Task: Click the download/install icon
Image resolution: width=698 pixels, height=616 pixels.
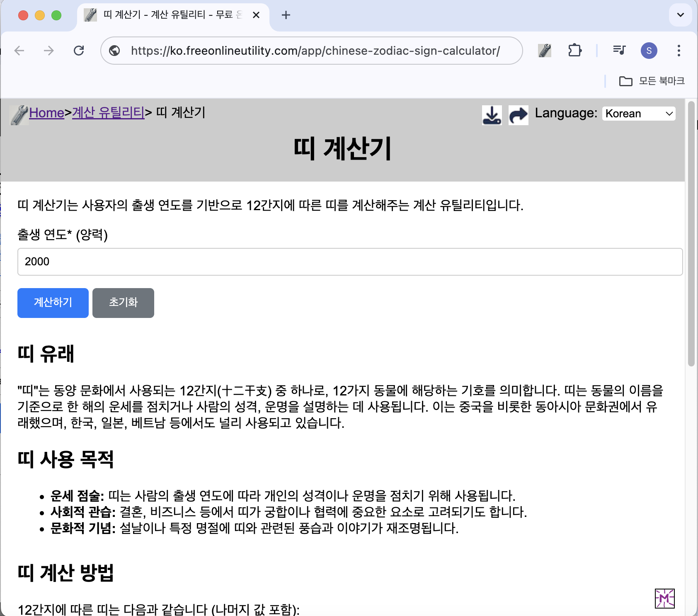Action: pos(492,115)
